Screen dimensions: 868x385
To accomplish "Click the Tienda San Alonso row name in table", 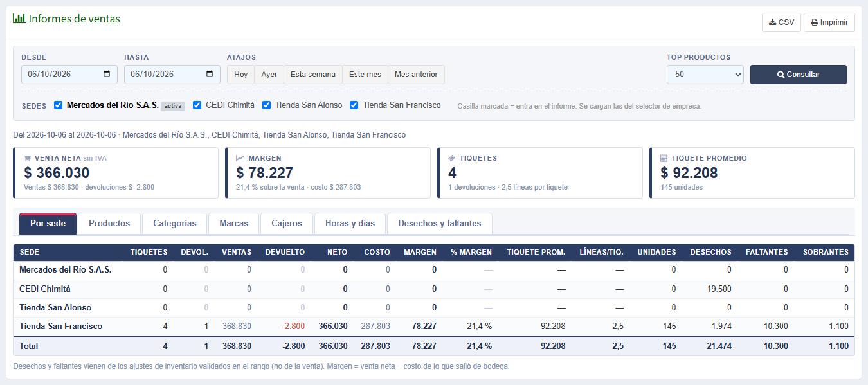I will [x=55, y=308].
